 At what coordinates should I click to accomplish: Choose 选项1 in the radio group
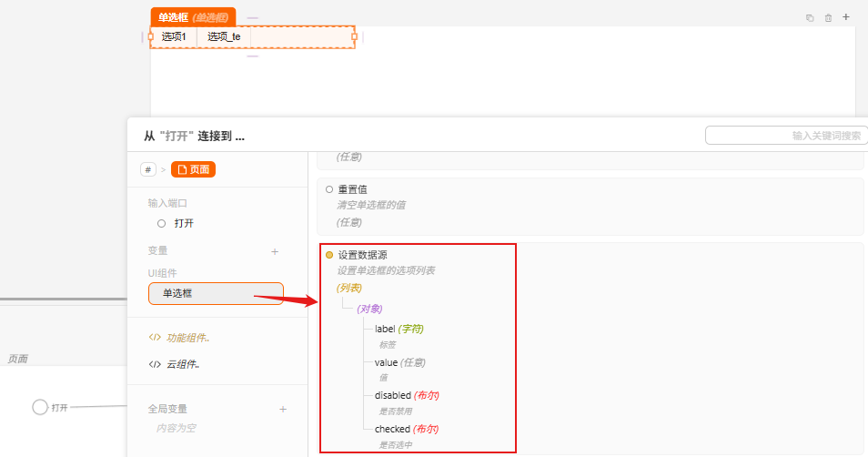click(174, 37)
